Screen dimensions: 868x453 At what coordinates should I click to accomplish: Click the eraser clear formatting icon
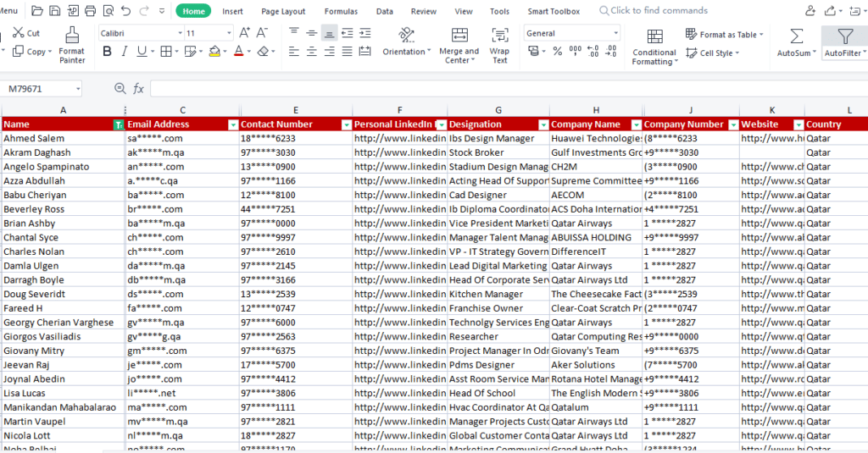pos(263,52)
